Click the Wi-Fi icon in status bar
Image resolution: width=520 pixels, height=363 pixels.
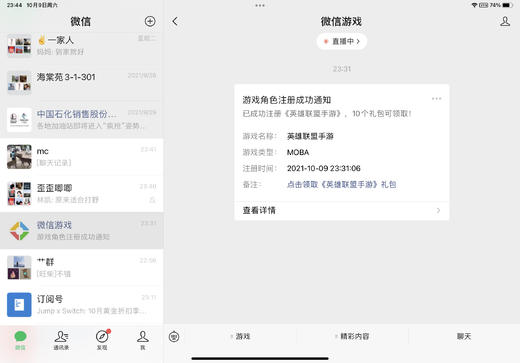click(474, 5)
